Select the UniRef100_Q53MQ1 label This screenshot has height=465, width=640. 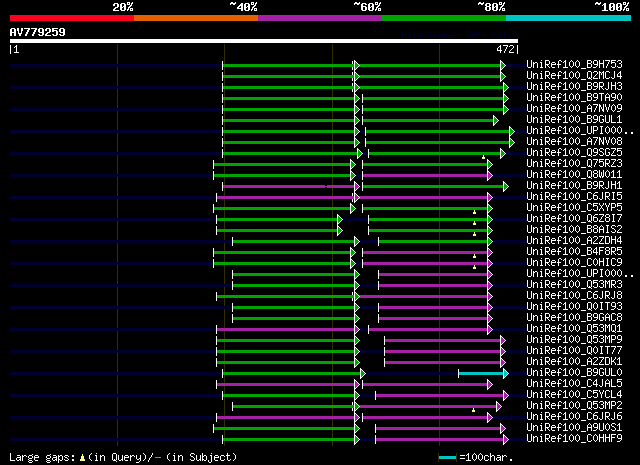574,329
